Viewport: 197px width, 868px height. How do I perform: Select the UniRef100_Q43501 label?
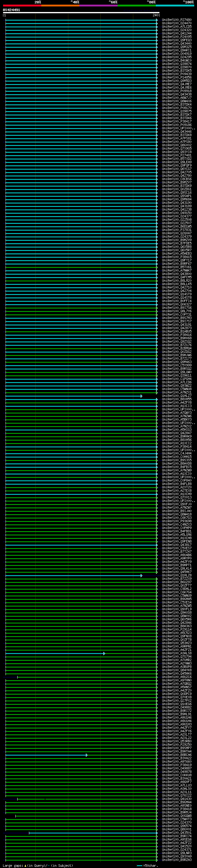tap(176, 833)
